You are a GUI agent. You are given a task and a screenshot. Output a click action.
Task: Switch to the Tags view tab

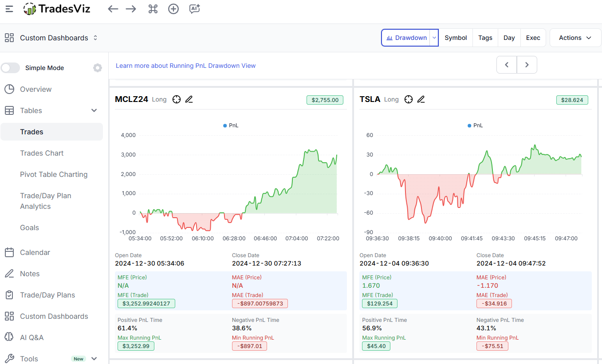(x=485, y=38)
